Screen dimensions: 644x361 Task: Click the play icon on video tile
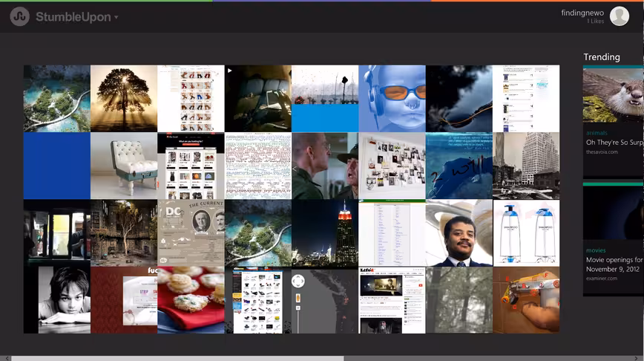(229, 71)
